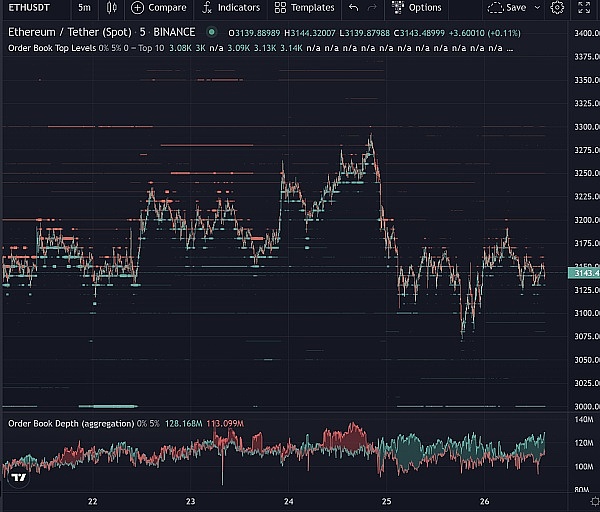Click the Compare symbol plus icon

coord(137,8)
